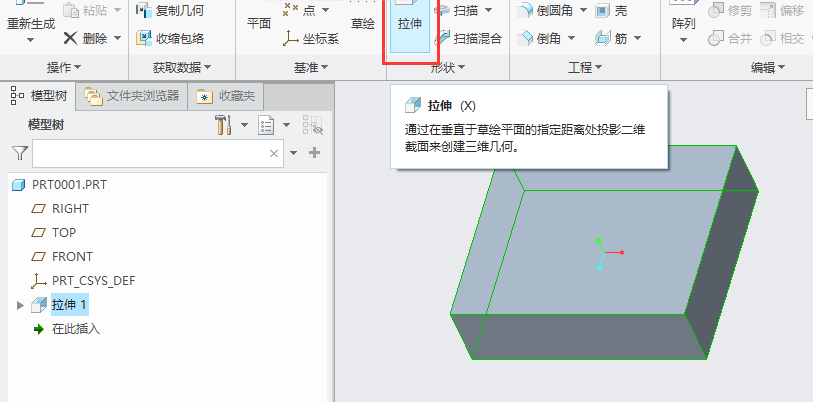Open the 点 dropdown arrow

(325, 9)
